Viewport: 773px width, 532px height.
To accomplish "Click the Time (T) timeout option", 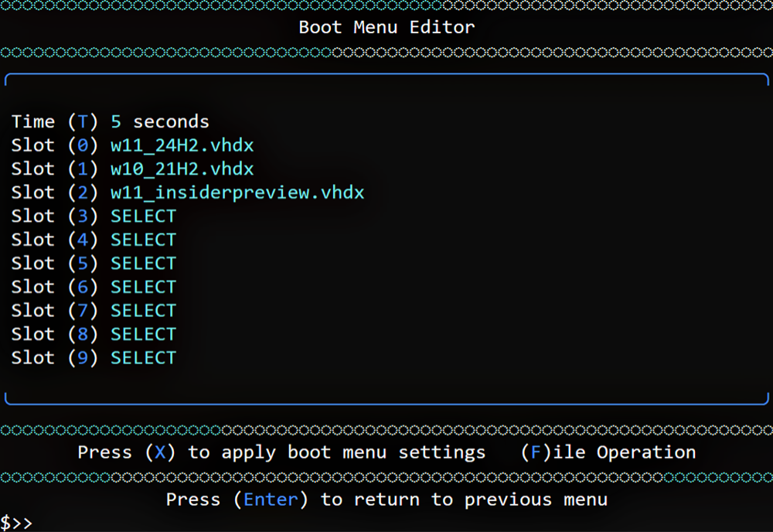I will [55, 121].
